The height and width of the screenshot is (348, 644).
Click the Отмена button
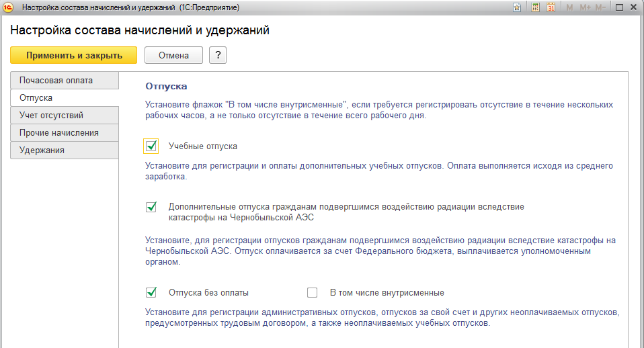[173, 55]
